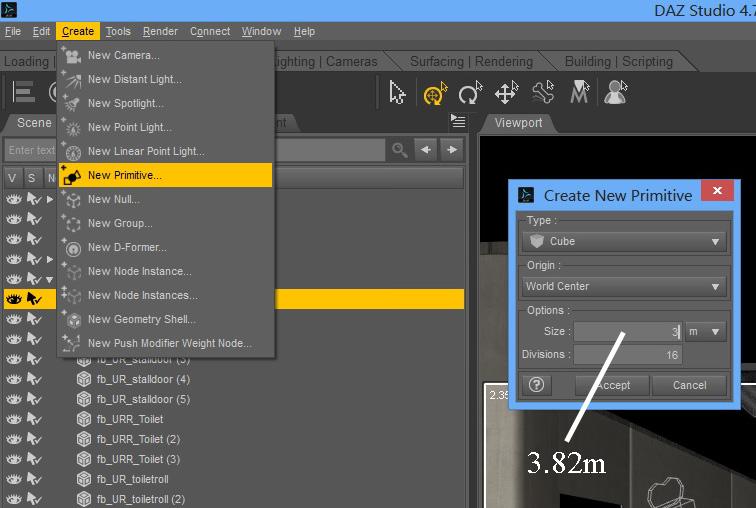Select the Universal manipulator tool
Image resolution: width=756 pixels, height=508 pixels.
(x=435, y=93)
